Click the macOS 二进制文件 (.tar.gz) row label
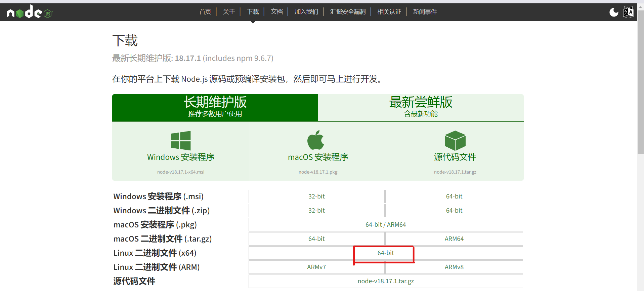The image size is (644, 291). coord(163,239)
